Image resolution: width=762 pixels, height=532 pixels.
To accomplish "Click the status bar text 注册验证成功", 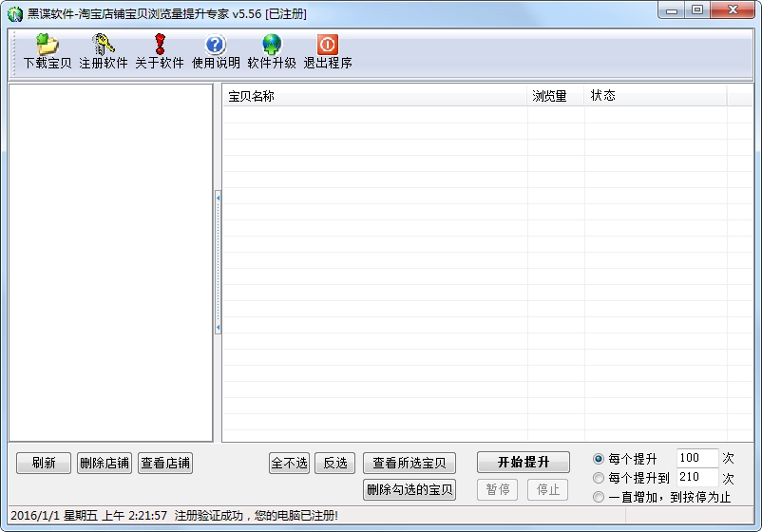I will pos(208,516).
